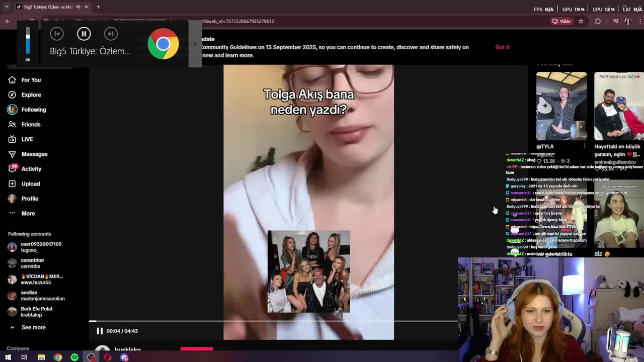Dismiss the notice with Got it
The height and width of the screenshot is (362, 644).
coord(502,47)
